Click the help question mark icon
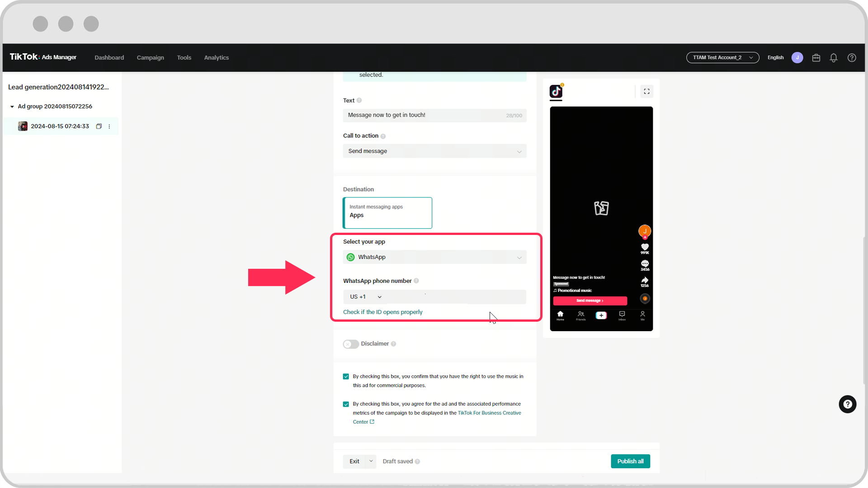Viewport: 868px width, 488px height. pos(852,58)
